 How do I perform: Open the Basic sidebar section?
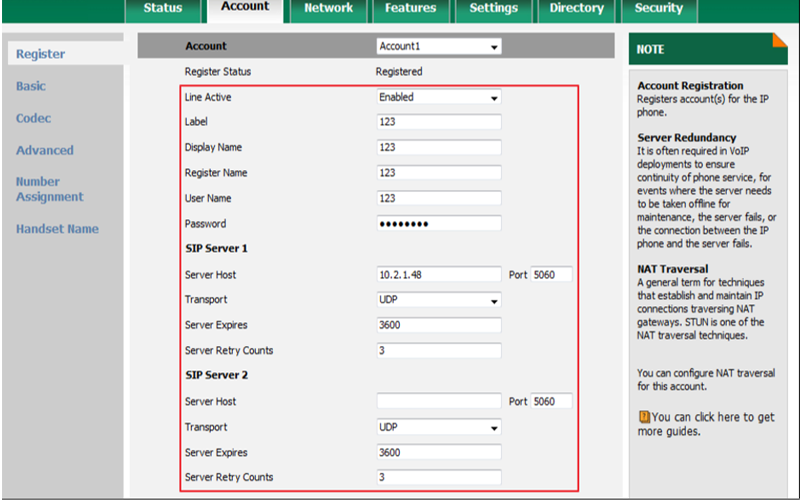coord(31,87)
